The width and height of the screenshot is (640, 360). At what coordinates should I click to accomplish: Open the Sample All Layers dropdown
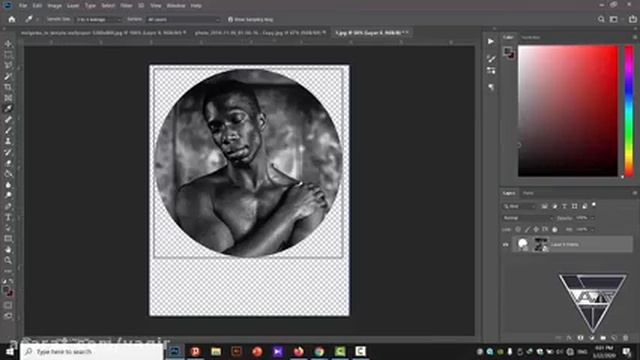pyautogui.click(x=183, y=19)
